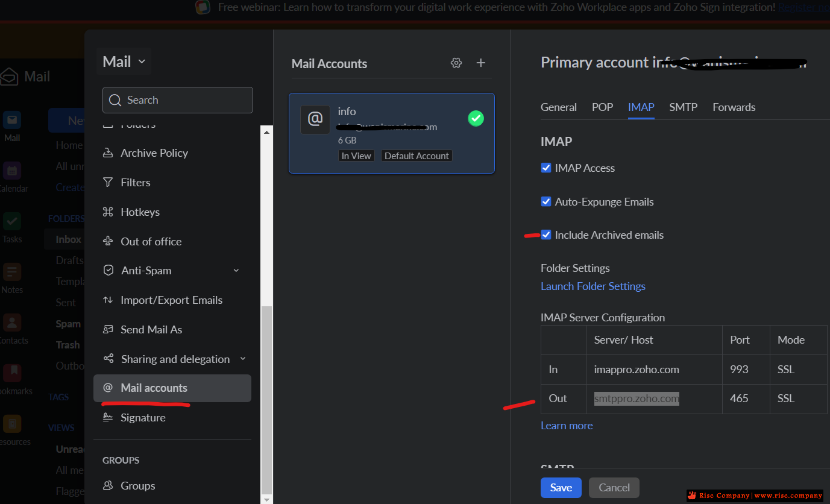Click the In View badge on info account
The image size is (830, 504).
[356, 156]
